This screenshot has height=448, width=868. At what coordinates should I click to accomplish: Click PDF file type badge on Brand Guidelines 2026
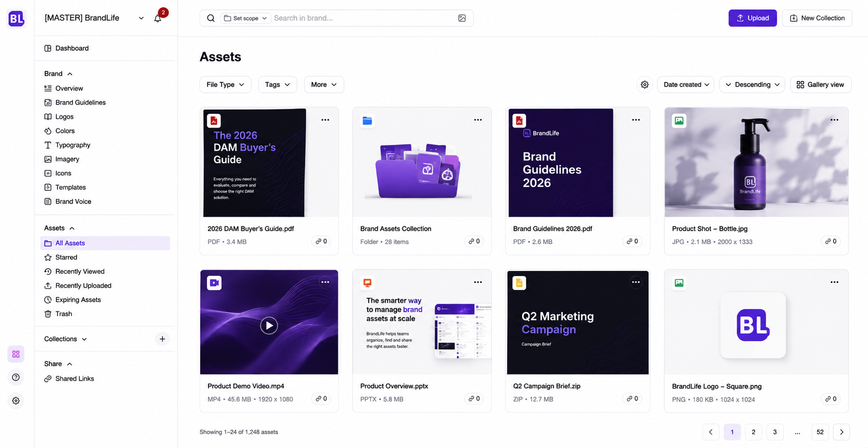519,121
